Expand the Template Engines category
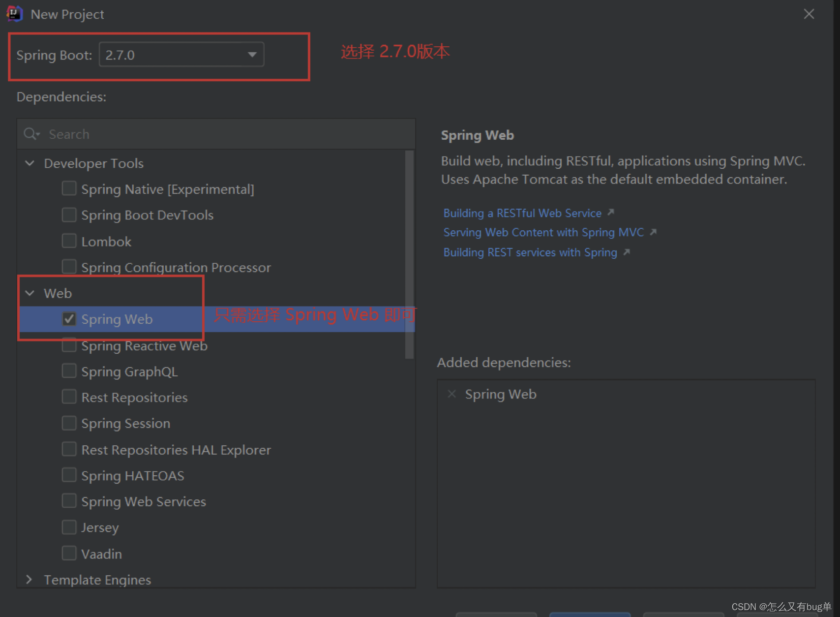The width and height of the screenshot is (840, 617). pyautogui.click(x=30, y=580)
